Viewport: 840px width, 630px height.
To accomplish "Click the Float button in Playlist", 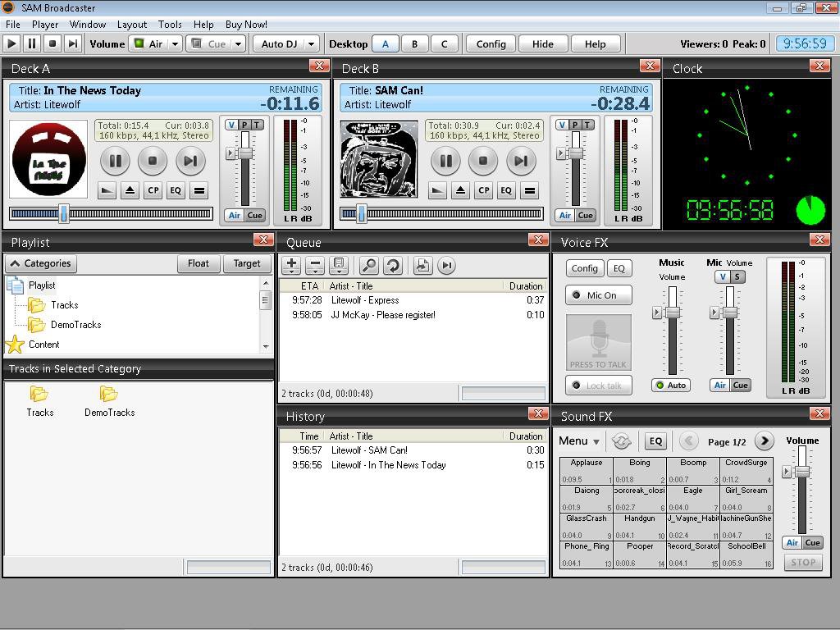I will tap(198, 263).
